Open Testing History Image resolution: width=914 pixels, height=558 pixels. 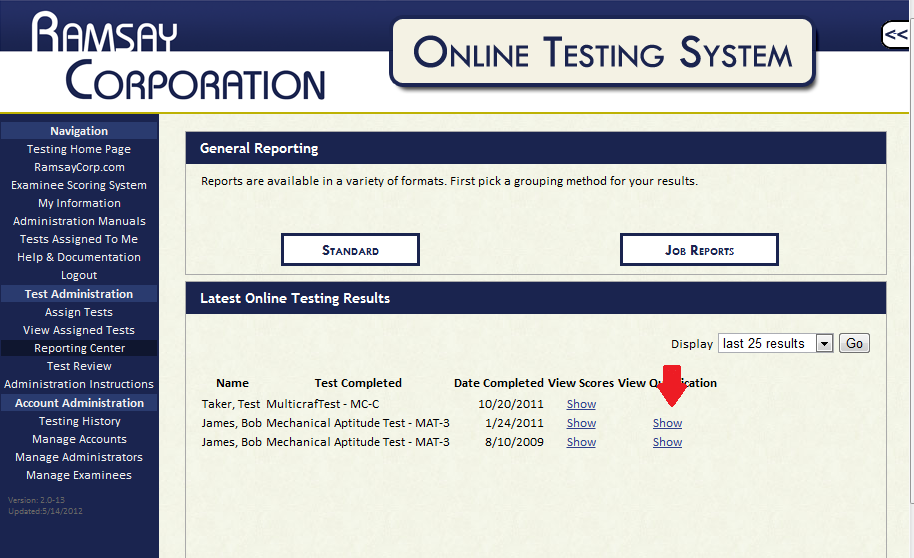pos(79,421)
